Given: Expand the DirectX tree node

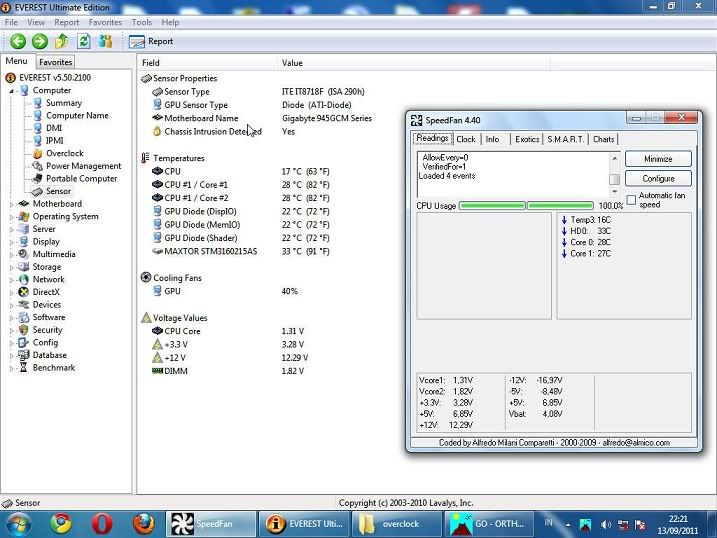Looking at the screenshot, I should (11, 293).
